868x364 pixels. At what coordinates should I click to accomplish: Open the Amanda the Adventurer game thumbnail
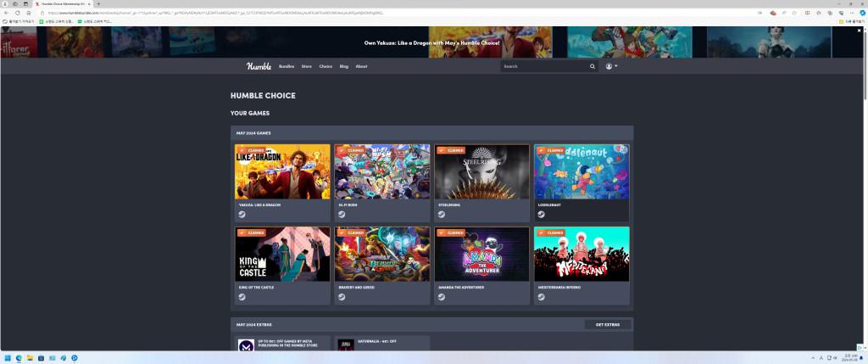[481, 254]
